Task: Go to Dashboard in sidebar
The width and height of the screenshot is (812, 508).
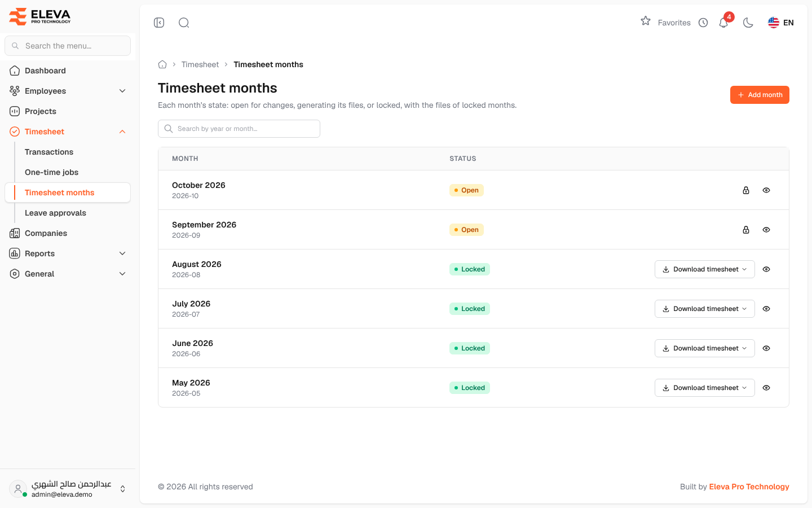Action: (x=68, y=71)
